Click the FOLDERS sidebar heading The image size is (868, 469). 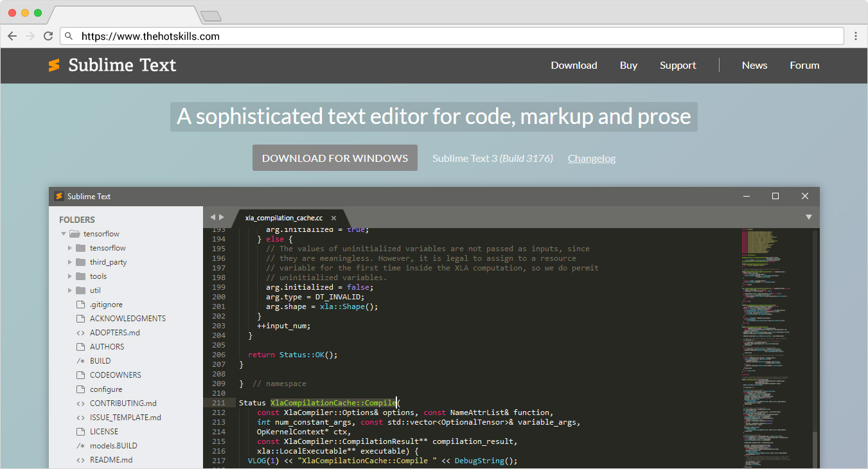point(77,220)
